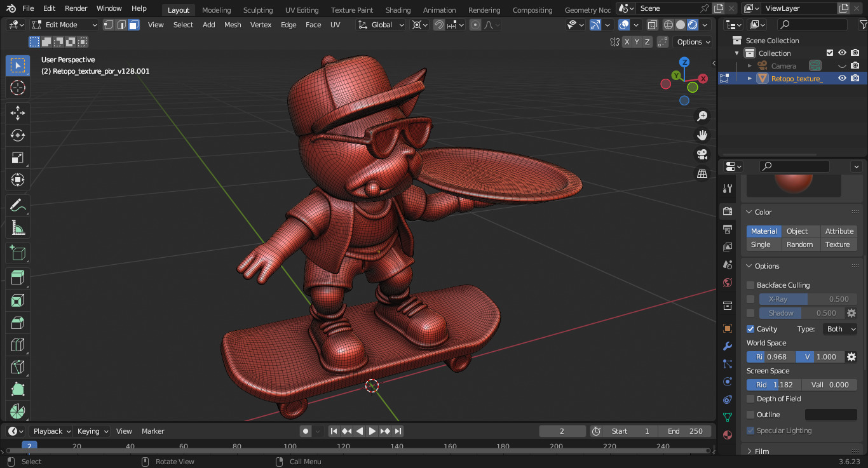Collapse the Options panel section

click(x=749, y=266)
